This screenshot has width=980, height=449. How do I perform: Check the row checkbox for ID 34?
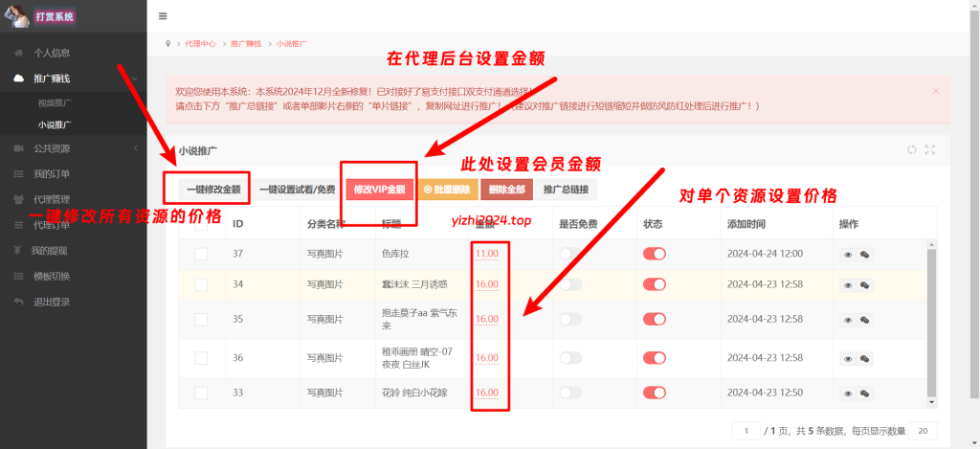pyautogui.click(x=201, y=284)
